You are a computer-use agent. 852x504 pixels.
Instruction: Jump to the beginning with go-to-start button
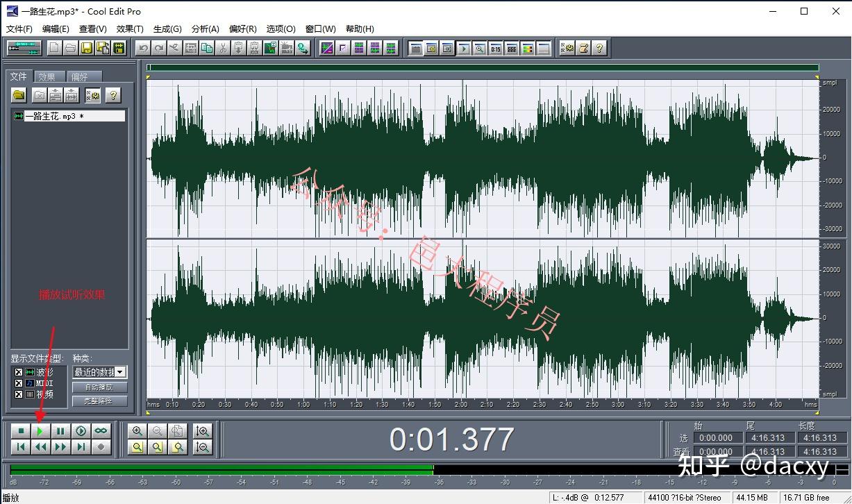point(21,447)
